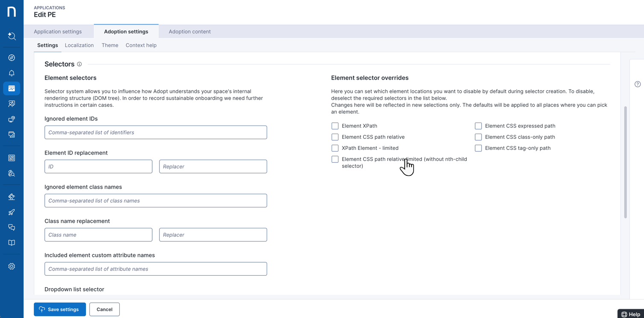Click the page's vertical scrollbar
The image size is (644, 318).
[x=625, y=162]
